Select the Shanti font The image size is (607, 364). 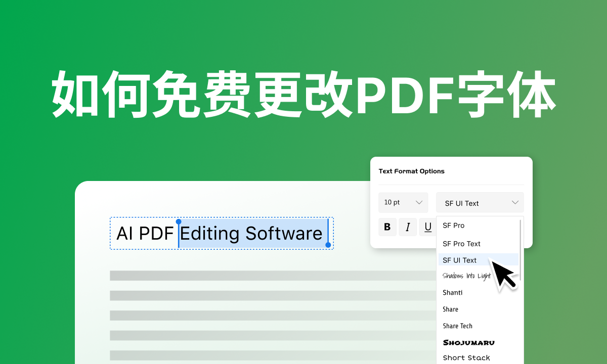click(x=452, y=292)
